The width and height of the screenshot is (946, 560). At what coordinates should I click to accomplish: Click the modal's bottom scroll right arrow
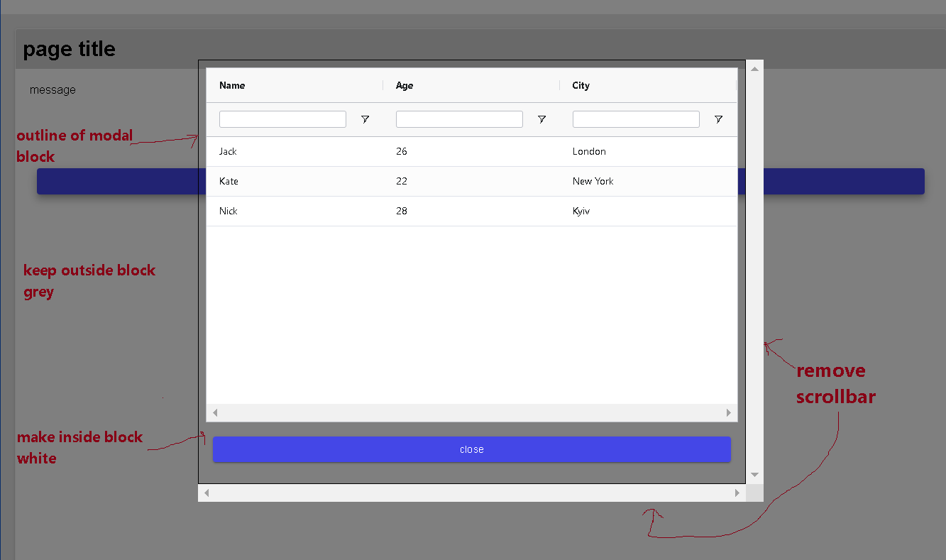tap(737, 493)
